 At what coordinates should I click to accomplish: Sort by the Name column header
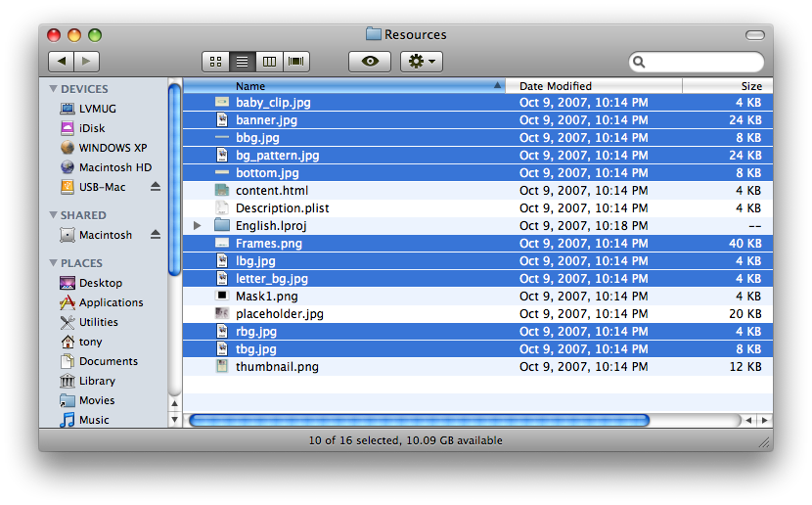[x=343, y=86]
